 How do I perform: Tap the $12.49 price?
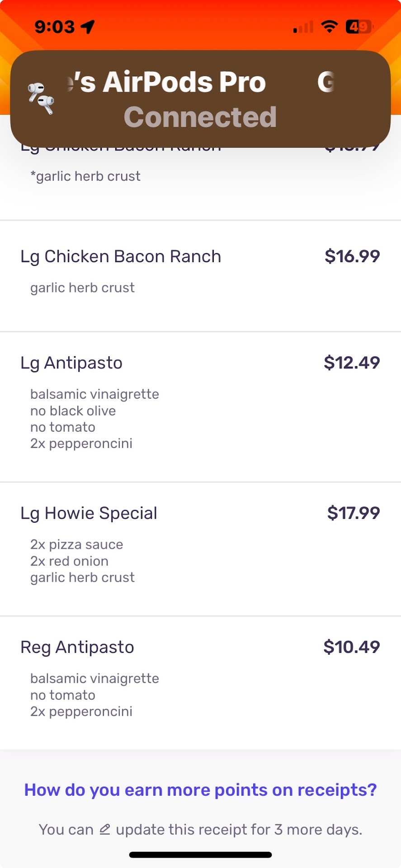coord(352,363)
